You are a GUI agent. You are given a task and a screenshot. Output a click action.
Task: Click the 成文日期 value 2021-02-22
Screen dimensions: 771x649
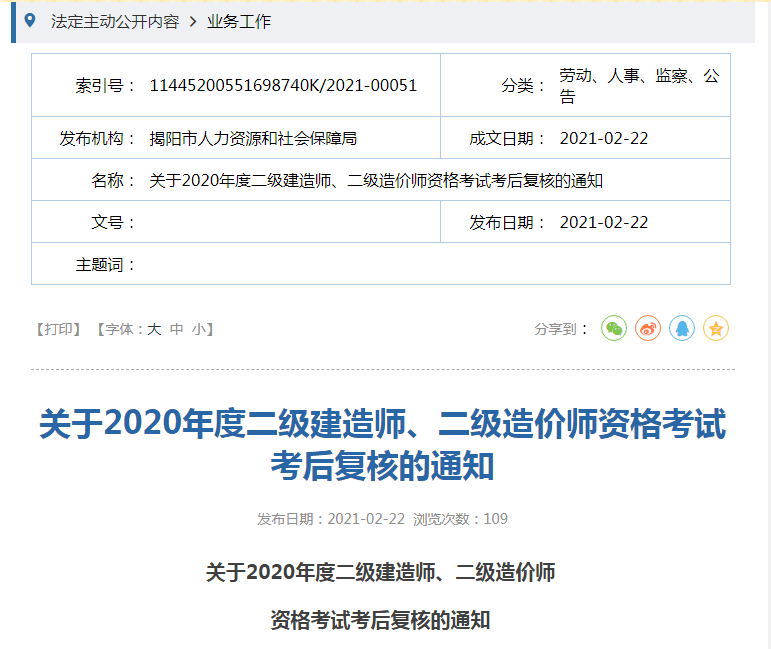(604, 139)
